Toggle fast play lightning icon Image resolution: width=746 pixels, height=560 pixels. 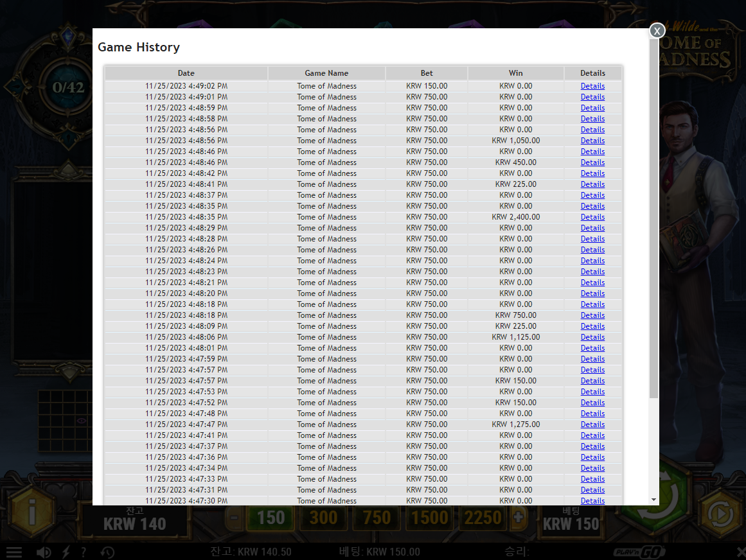pos(66,552)
